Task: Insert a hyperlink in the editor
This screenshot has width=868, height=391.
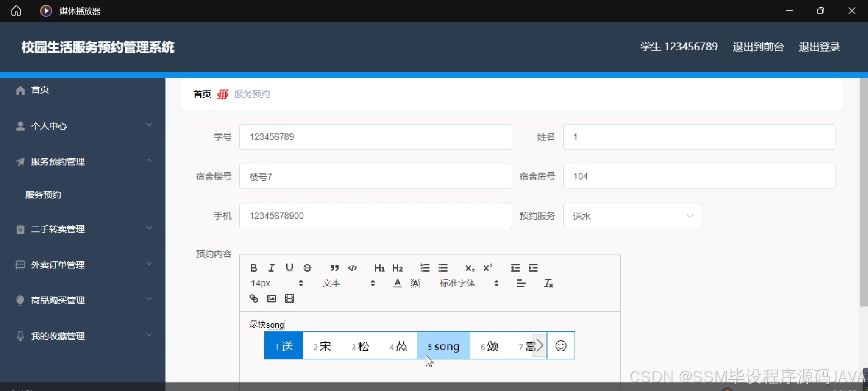Action: 254,298
